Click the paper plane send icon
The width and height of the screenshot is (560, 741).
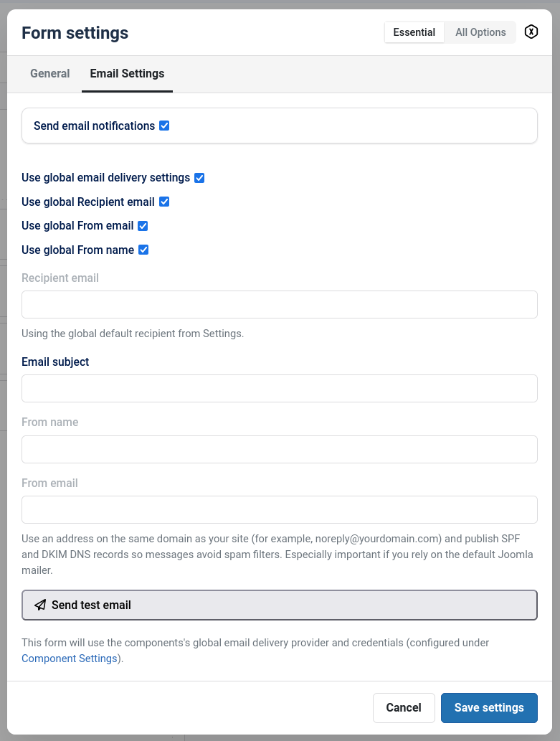coord(39,605)
